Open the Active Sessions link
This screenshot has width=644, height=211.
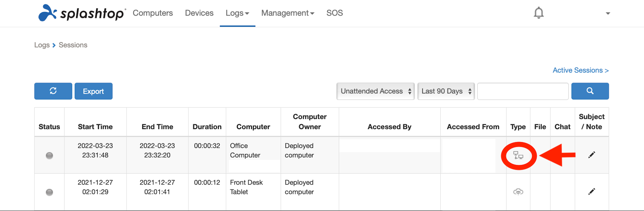tap(581, 70)
